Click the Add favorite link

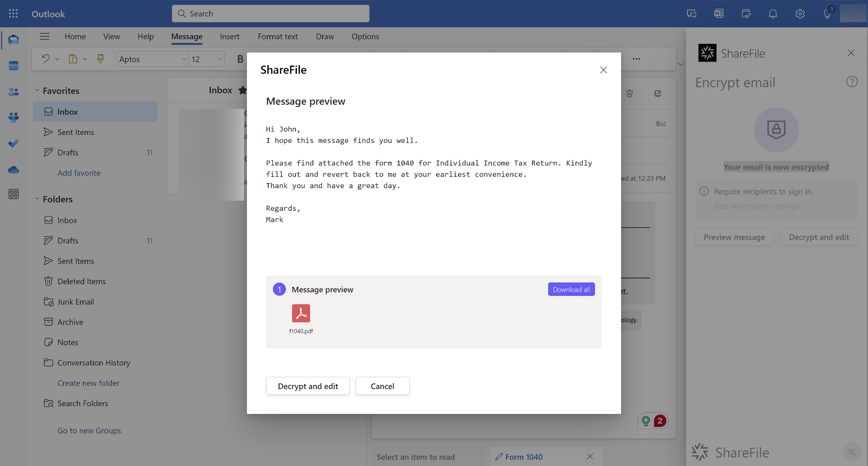(79, 173)
